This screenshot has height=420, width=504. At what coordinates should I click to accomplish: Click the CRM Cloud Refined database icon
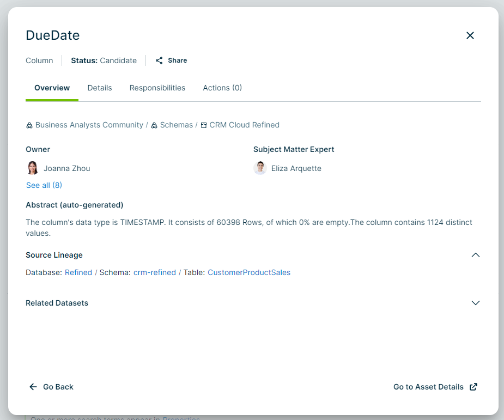point(204,125)
